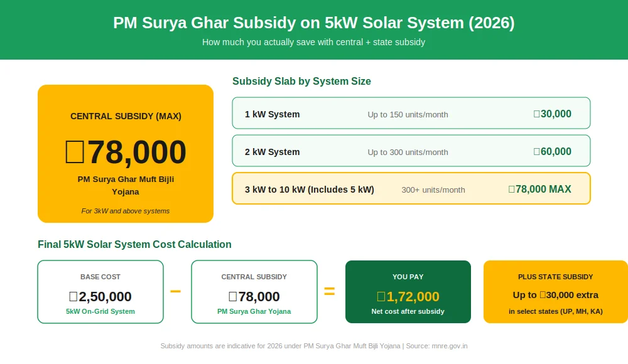Click the '300+ units/month' text
Image resolution: width=628 pixels, height=364 pixels.
point(433,190)
